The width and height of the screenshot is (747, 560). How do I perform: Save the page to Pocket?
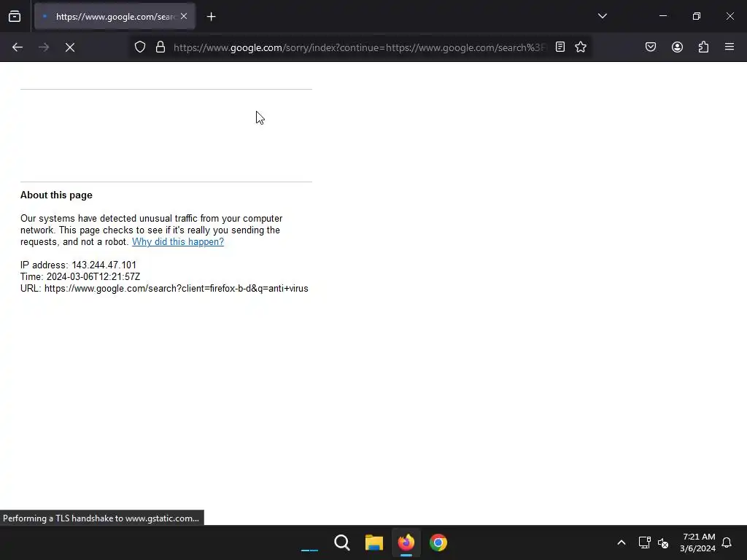pos(651,47)
